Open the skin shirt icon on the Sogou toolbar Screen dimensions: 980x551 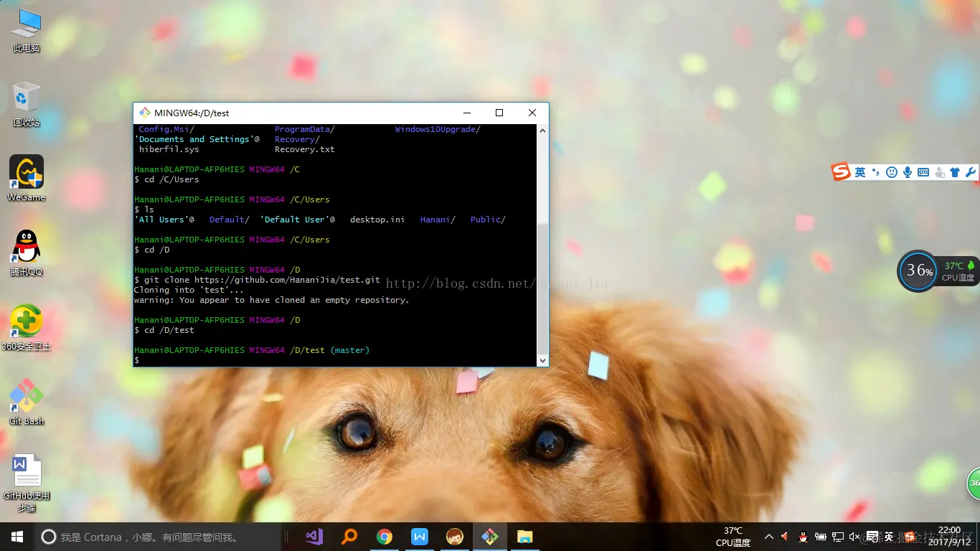click(954, 172)
